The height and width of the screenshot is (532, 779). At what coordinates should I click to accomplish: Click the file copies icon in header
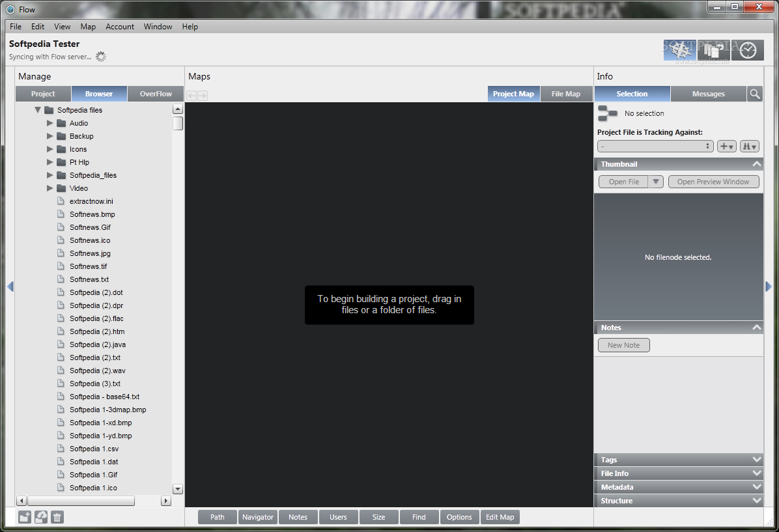click(x=714, y=50)
